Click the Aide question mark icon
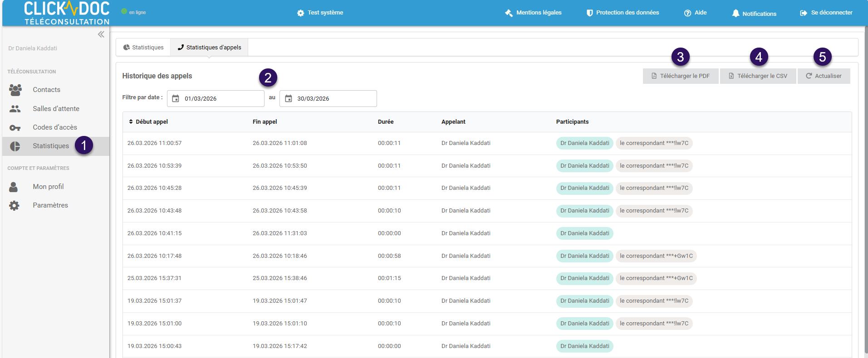This screenshot has height=358, width=868. pyautogui.click(x=687, y=13)
